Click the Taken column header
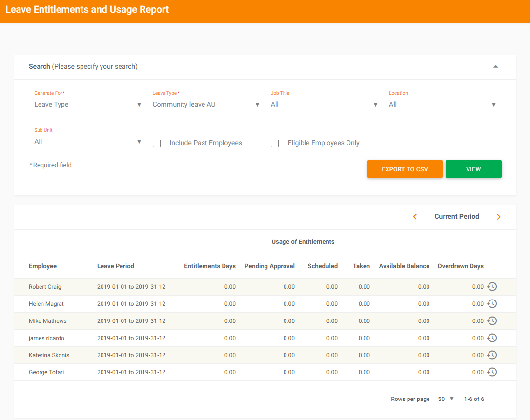Screen dimensions: 530x420 (x=361, y=266)
